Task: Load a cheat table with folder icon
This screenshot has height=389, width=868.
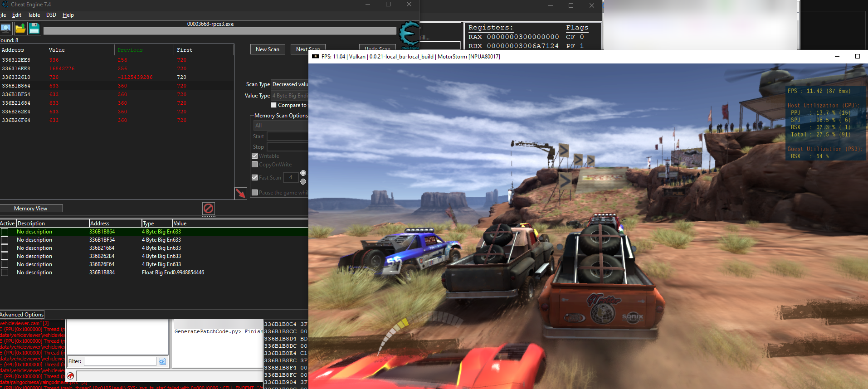Action: 20,29
